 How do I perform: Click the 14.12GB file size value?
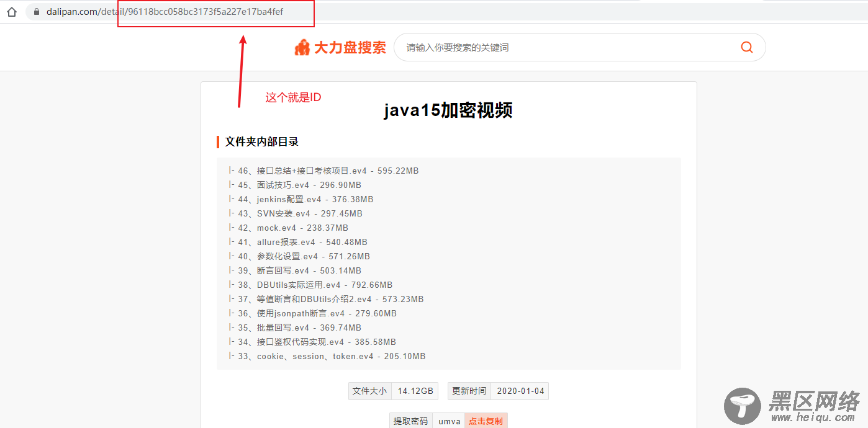pyautogui.click(x=415, y=391)
